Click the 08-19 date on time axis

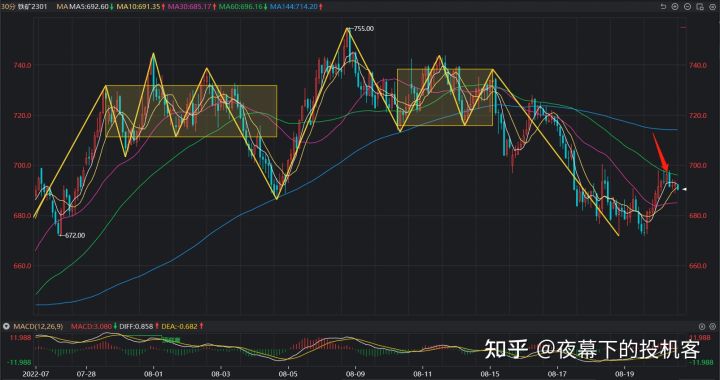click(624, 374)
